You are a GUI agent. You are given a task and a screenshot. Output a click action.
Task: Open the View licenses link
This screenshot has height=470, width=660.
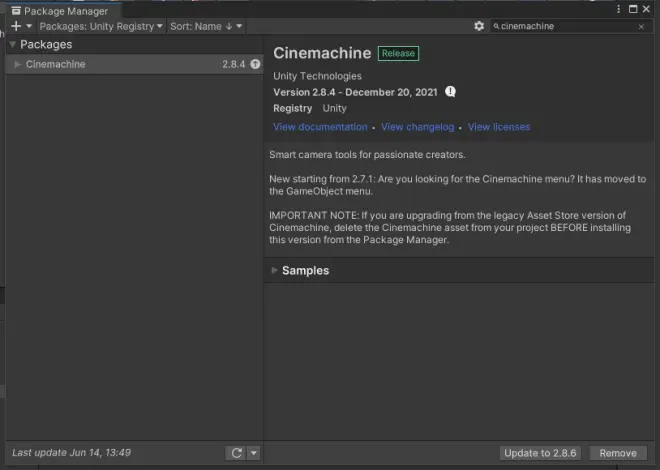[x=499, y=127]
